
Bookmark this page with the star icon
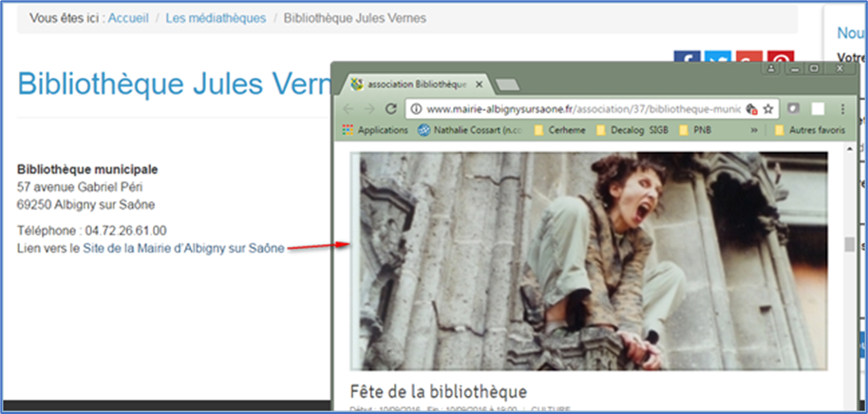click(768, 108)
